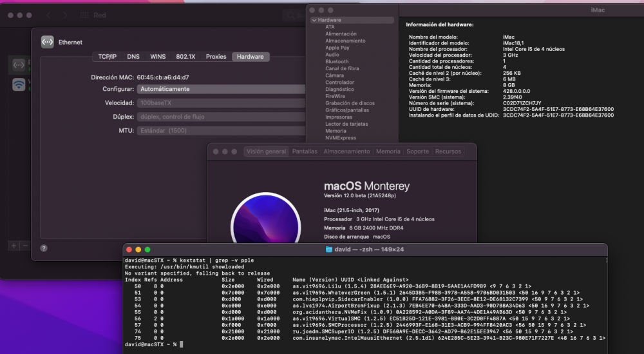Screen dimensions: 644x354
Task: Open Almacenamiento tab in About This Mac
Action: (x=346, y=152)
